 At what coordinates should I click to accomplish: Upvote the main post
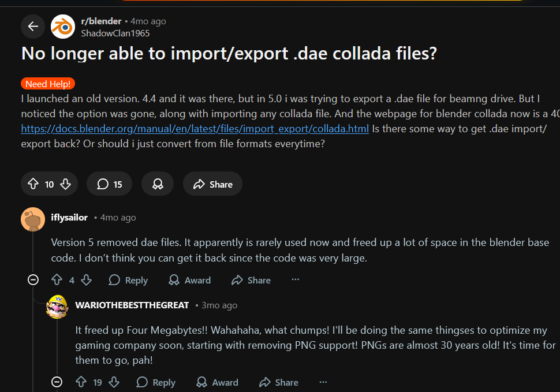33,184
